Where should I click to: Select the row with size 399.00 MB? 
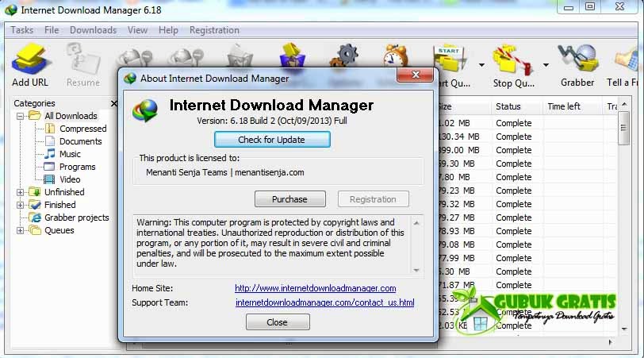(527, 150)
